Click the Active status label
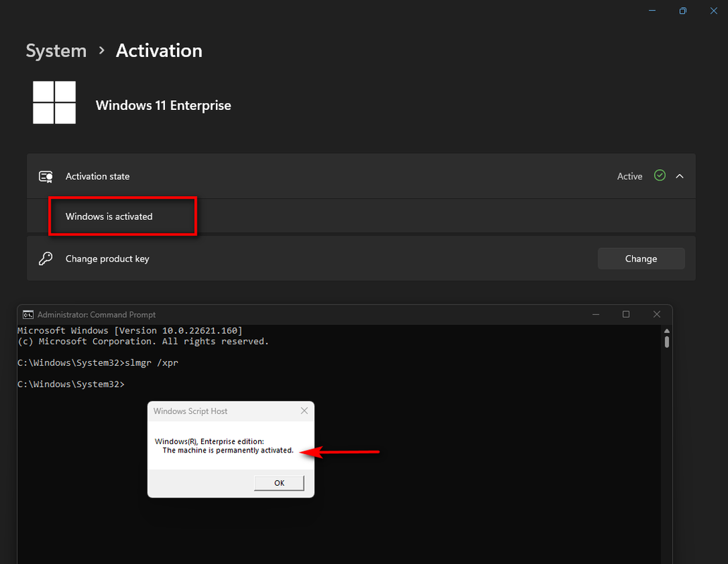The height and width of the screenshot is (564, 728). click(629, 176)
